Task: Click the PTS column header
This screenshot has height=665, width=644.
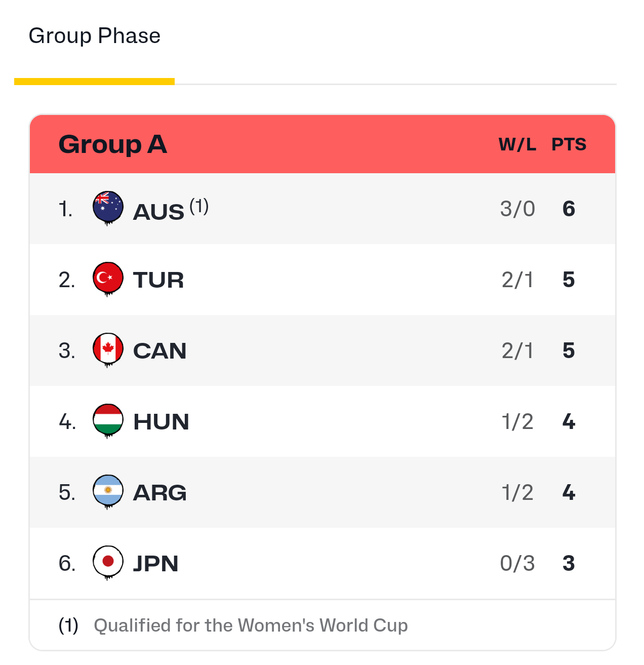Action: click(569, 145)
